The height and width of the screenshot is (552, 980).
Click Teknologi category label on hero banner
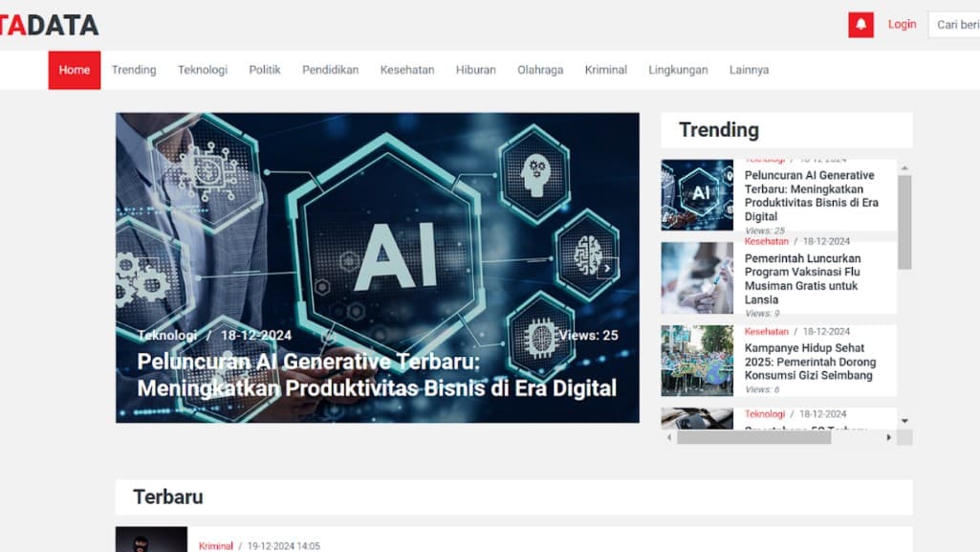click(167, 336)
